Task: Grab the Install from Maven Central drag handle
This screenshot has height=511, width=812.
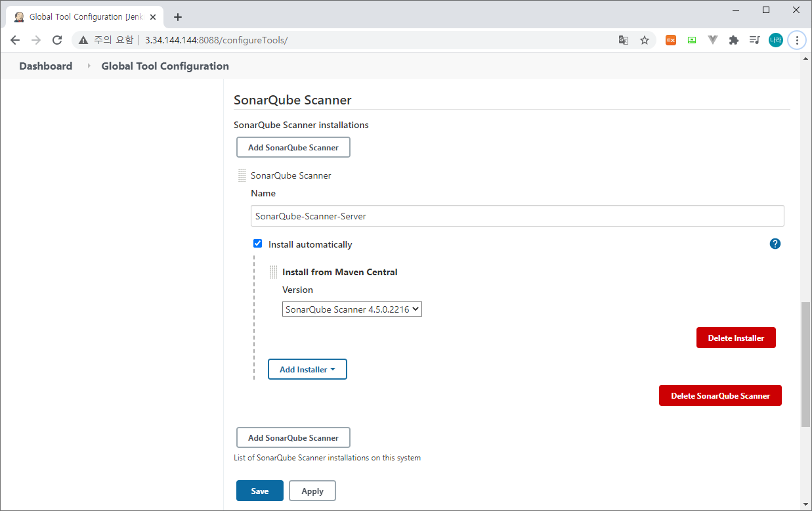Action: [x=274, y=272]
